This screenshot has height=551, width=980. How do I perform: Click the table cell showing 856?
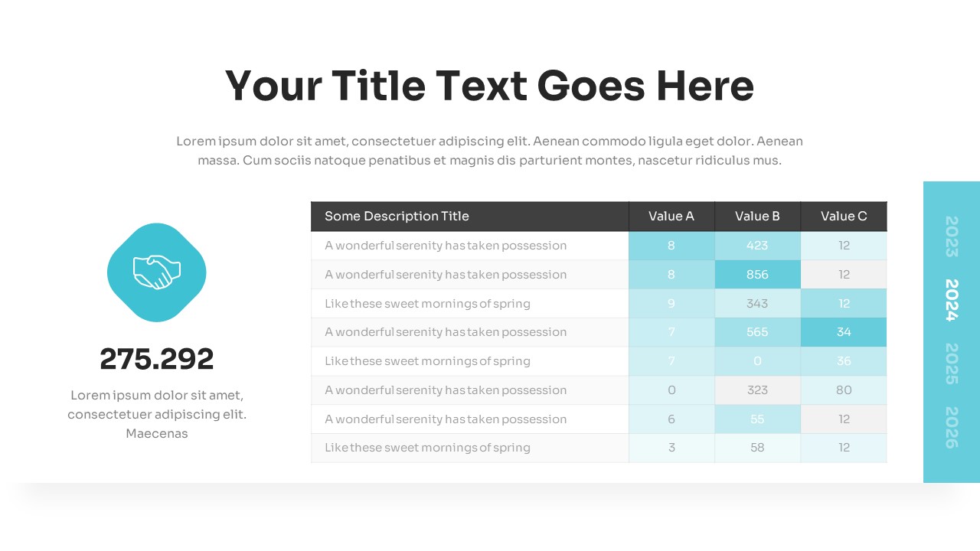[757, 275]
